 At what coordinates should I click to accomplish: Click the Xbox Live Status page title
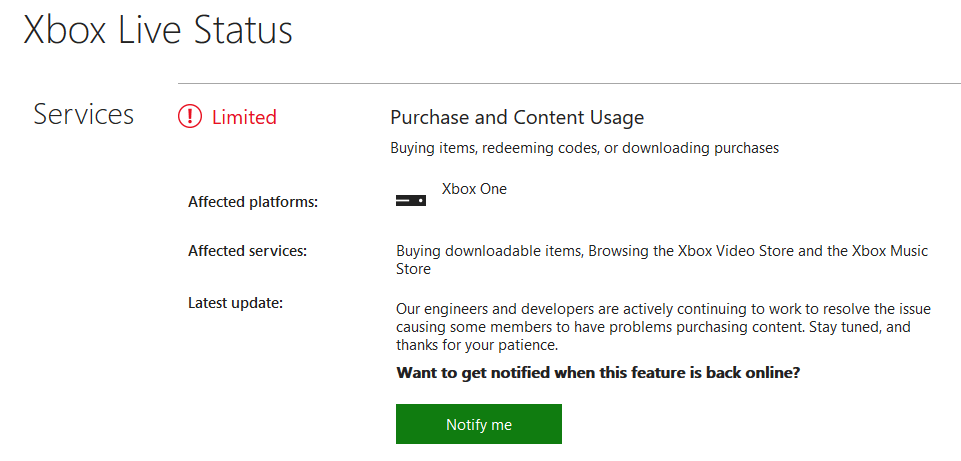coord(158,30)
